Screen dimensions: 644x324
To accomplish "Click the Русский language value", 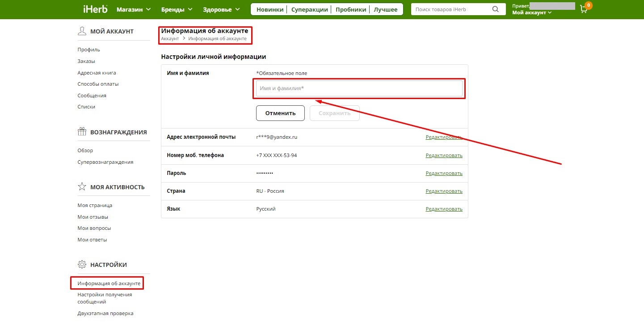I will pyautogui.click(x=266, y=209).
